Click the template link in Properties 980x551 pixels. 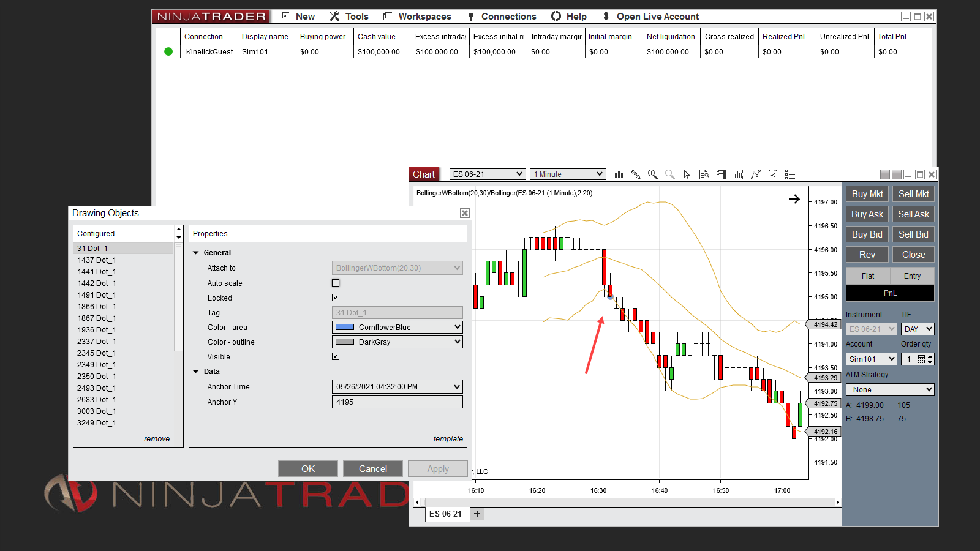[448, 439]
